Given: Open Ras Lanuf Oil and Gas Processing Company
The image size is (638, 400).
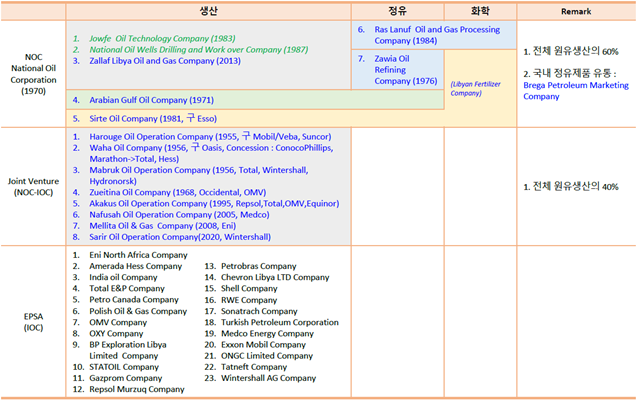Looking at the screenshot, I should 437,35.
